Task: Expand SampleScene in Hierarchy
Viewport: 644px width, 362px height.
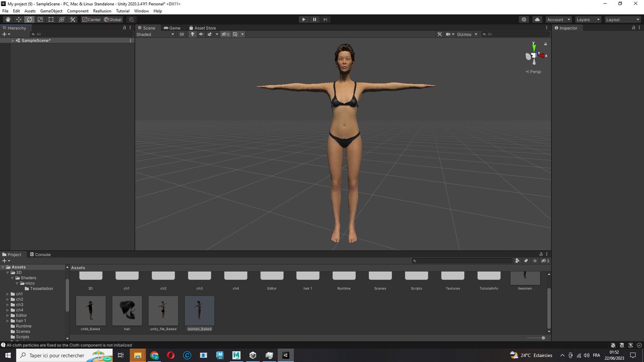Action: (13, 41)
